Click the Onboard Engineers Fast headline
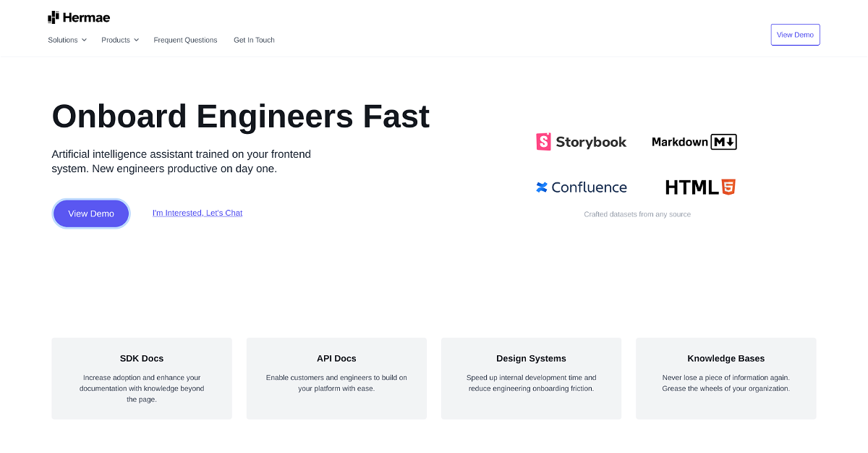The width and height of the screenshot is (868, 453). pos(241,117)
